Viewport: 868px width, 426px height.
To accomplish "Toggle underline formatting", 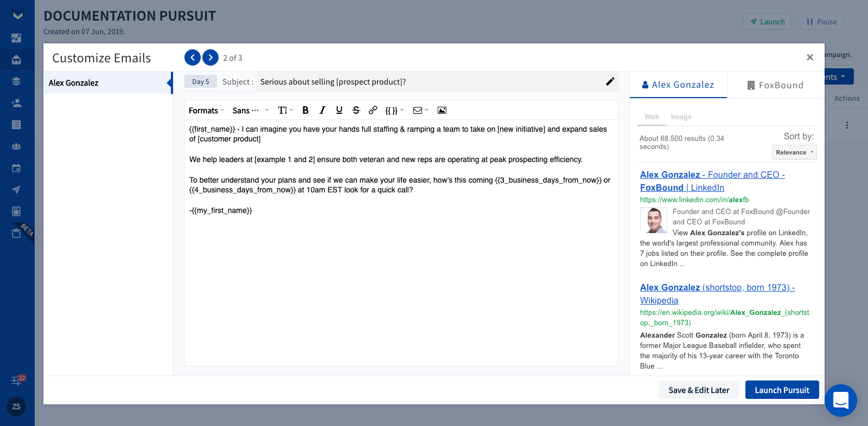I will pyautogui.click(x=339, y=110).
